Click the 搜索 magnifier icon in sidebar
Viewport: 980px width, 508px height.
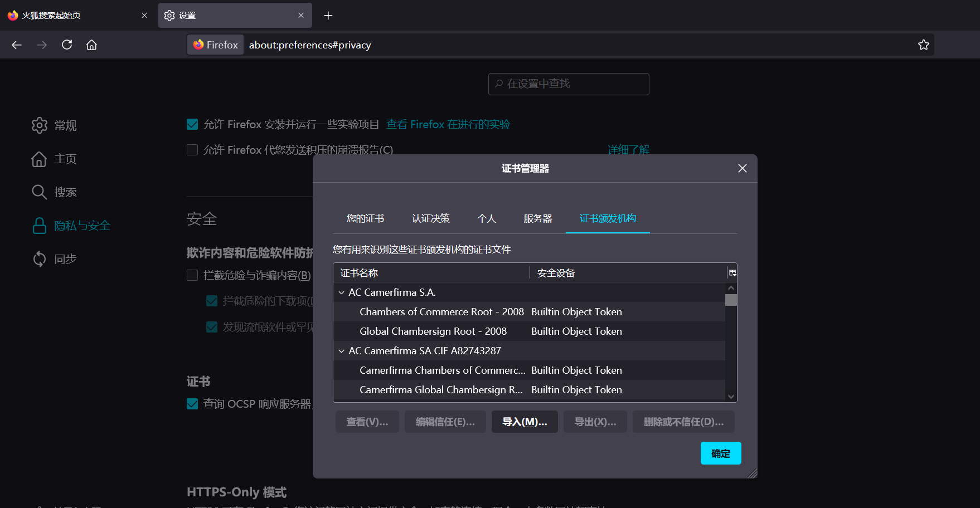tap(39, 192)
